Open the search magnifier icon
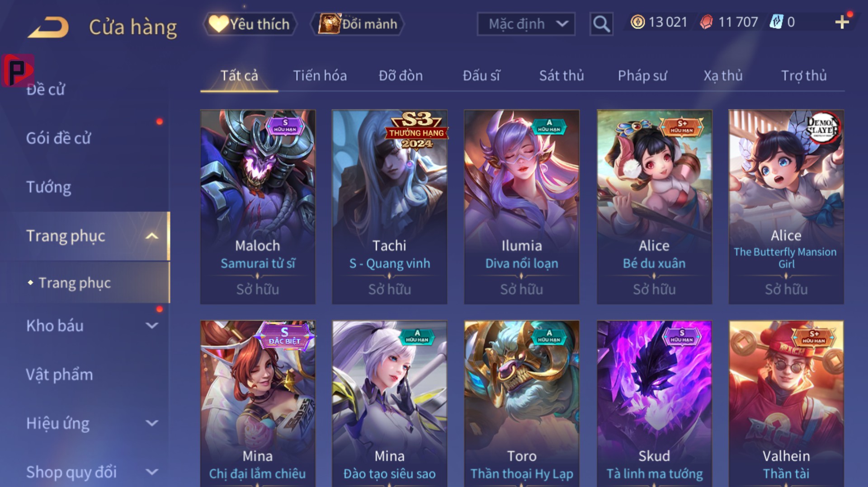 point(601,23)
